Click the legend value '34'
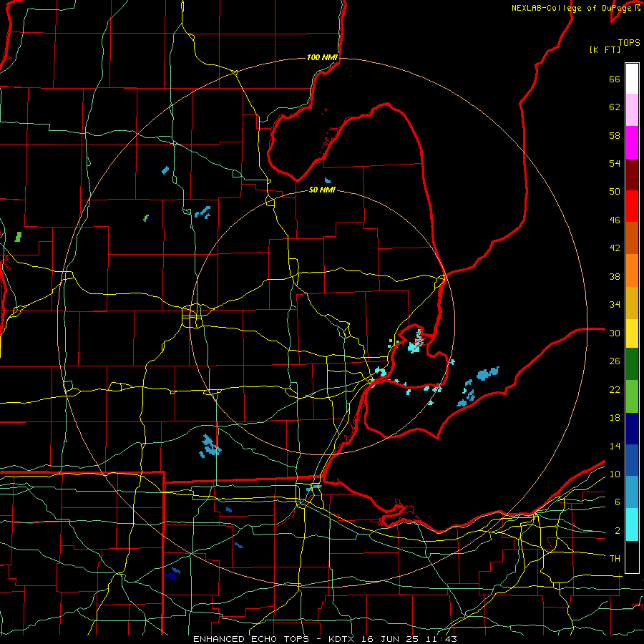 click(615, 305)
